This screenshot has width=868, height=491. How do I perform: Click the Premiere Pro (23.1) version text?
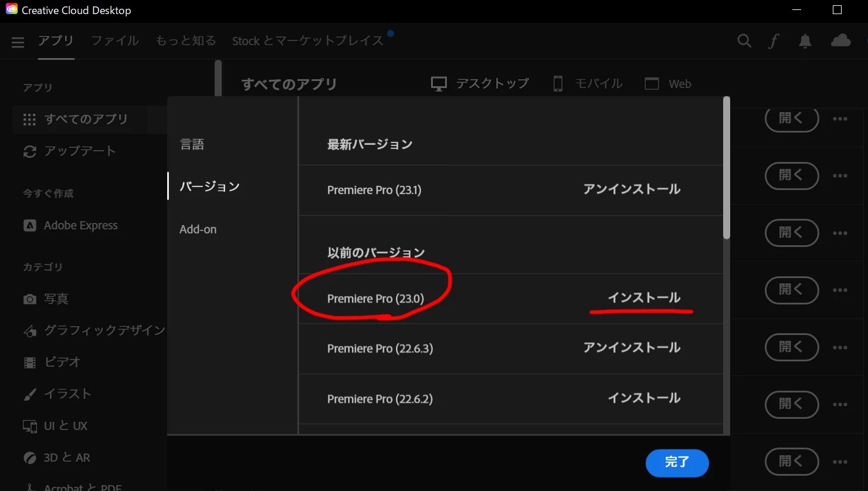(x=374, y=190)
